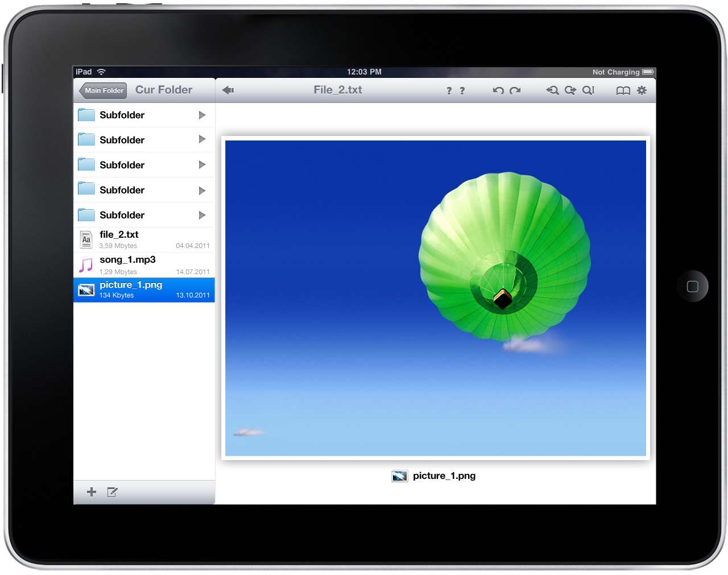The width and height of the screenshot is (728, 575).
Task: Expand the second Subfolder arrow
Action: tap(202, 139)
